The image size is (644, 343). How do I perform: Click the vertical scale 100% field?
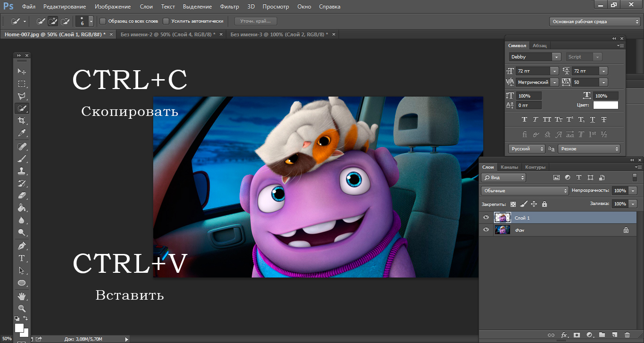click(529, 96)
